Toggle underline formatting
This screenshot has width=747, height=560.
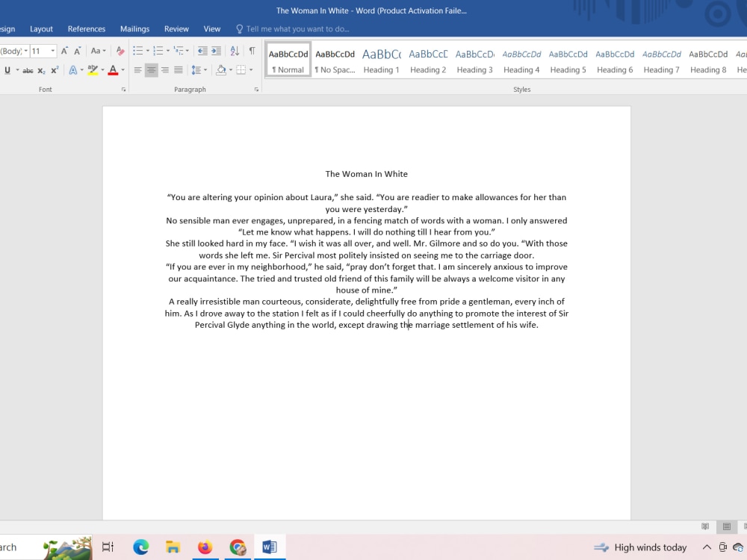(x=7, y=70)
